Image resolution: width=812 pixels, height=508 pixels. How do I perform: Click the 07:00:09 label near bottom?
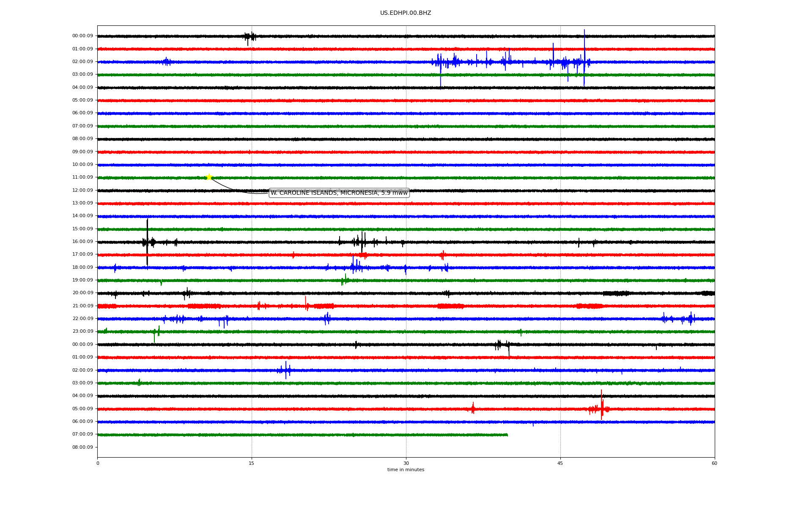pos(82,434)
